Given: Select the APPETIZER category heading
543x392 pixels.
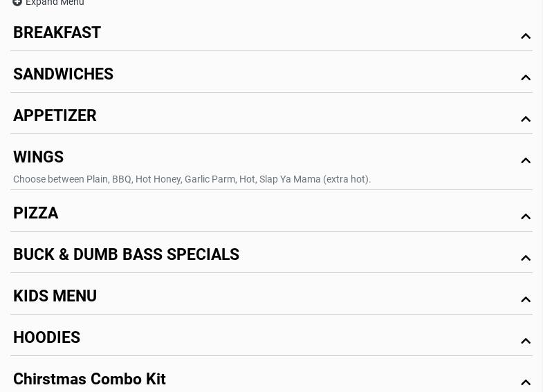Looking at the screenshot, I should (x=55, y=115).
